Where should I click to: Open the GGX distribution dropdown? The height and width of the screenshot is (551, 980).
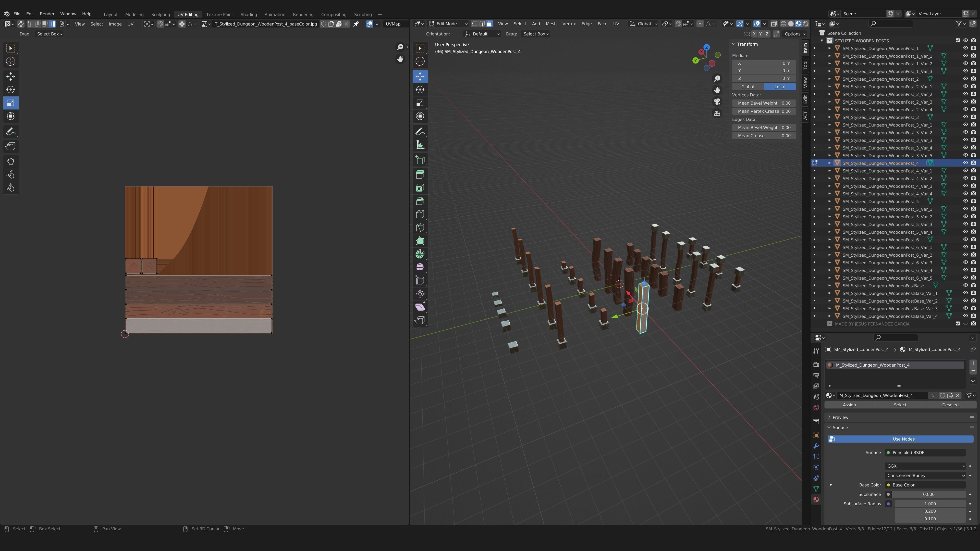925,466
